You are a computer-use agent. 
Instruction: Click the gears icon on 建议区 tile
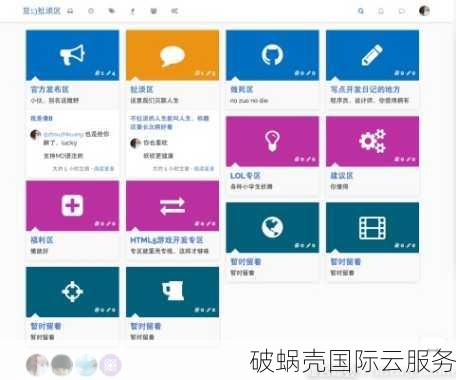372,141
